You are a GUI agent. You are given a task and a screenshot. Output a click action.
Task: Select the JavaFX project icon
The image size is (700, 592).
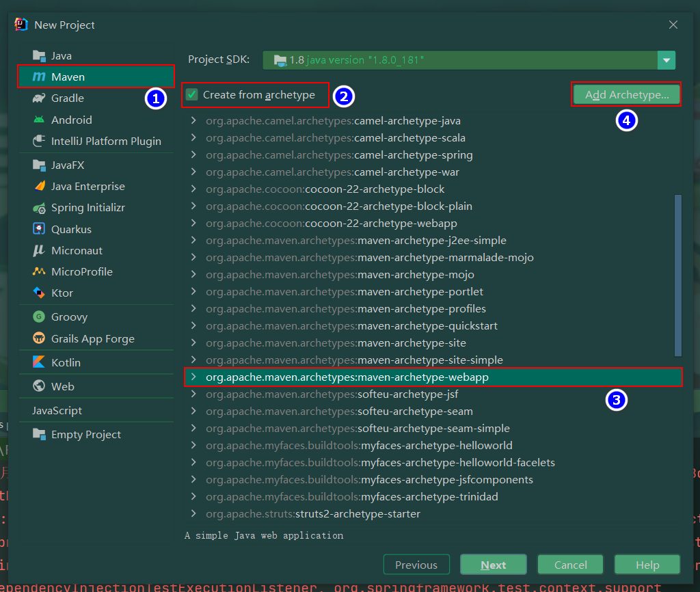pos(40,164)
